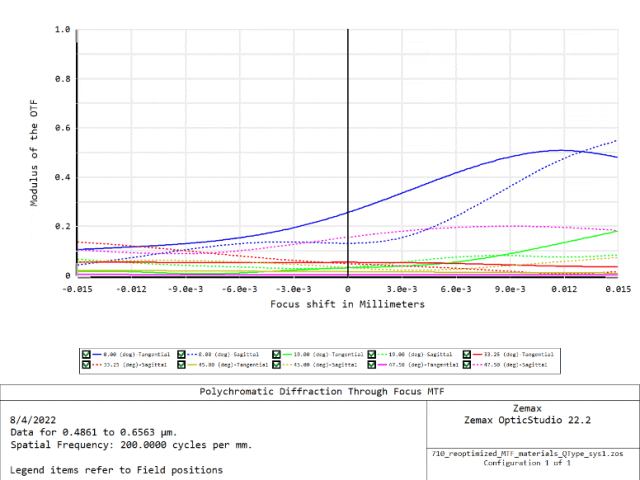Screen dimensions: 640x480
Task: Click the 9.0e-3 x-axis tick label
Action: (510, 289)
